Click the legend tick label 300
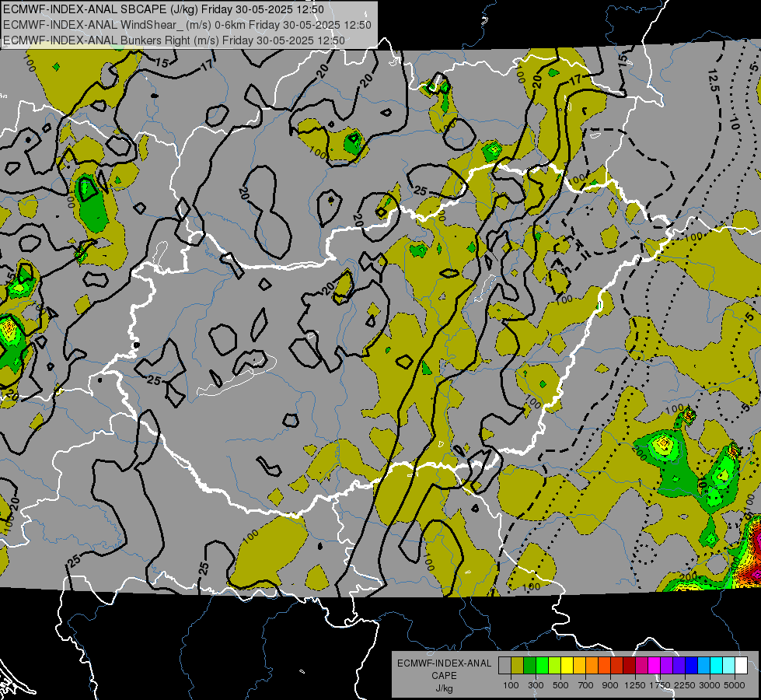The image size is (761, 700). (x=536, y=685)
